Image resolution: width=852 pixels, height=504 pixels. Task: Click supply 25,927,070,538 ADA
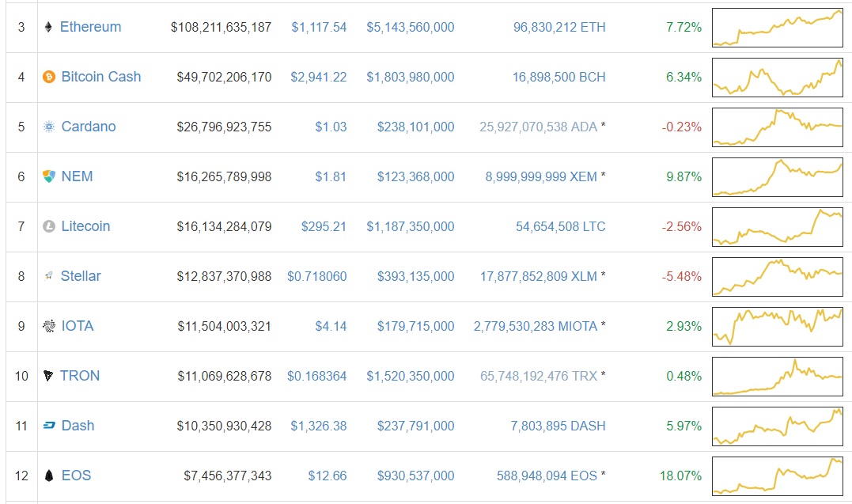(539, 127)
